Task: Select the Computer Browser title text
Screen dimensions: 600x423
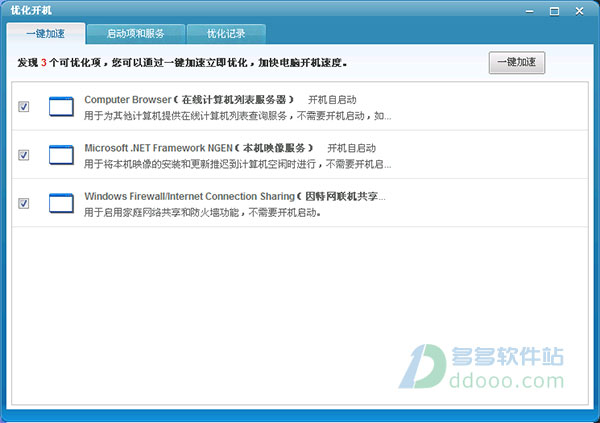Action: click(x=189, y=100)
